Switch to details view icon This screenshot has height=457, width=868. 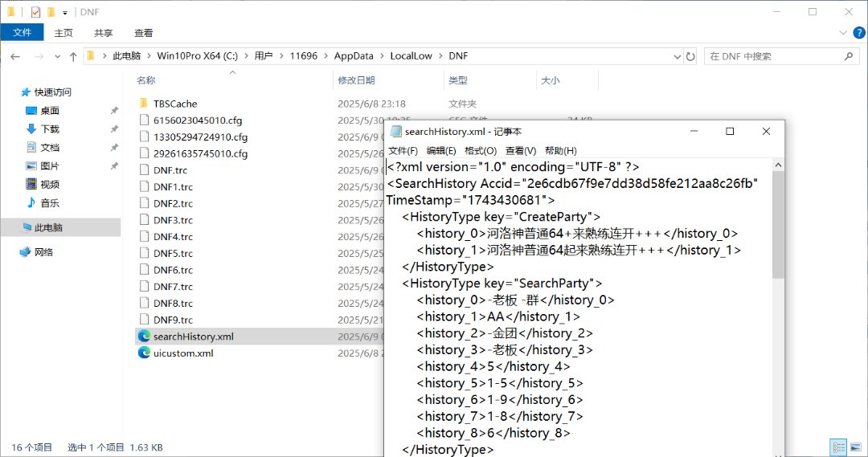(838, 447)
